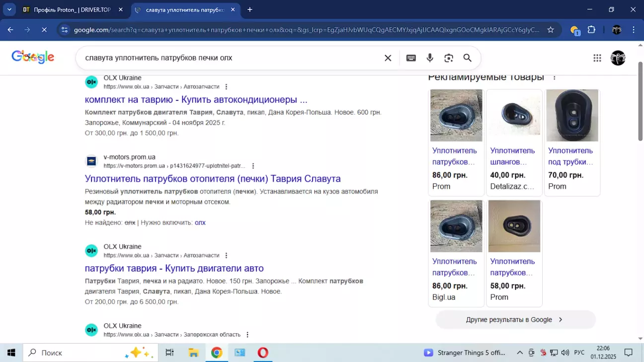This screenshot has height=362, width=644.
Task: Open options menu for v-motors.prom.ua result
Action: pos(253,166)
